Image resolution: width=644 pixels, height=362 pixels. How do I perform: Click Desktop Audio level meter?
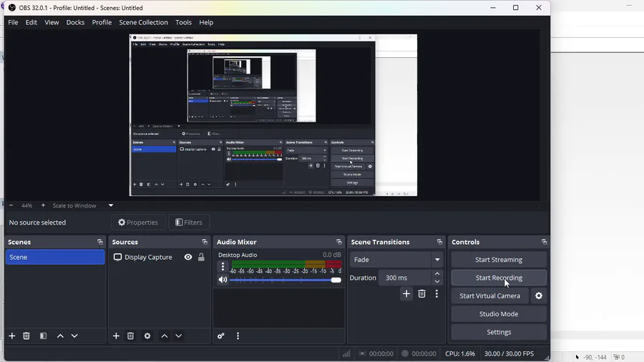286,264
